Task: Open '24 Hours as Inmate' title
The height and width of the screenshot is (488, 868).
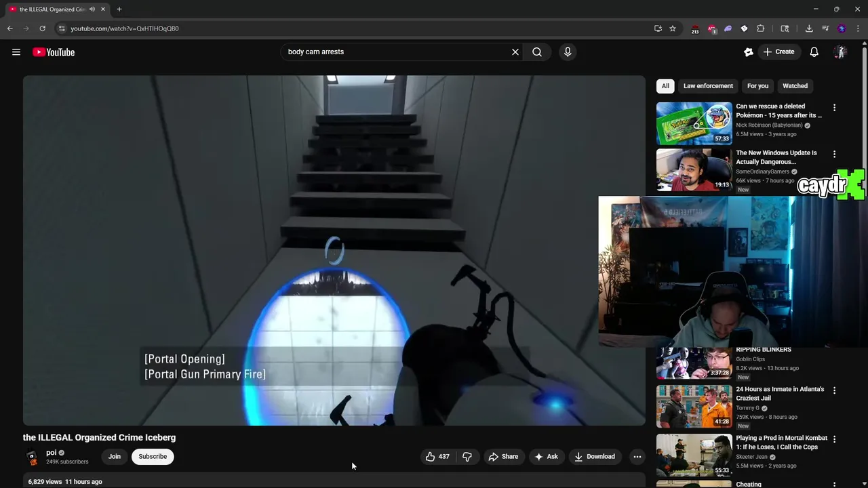Action: [780, 393]
